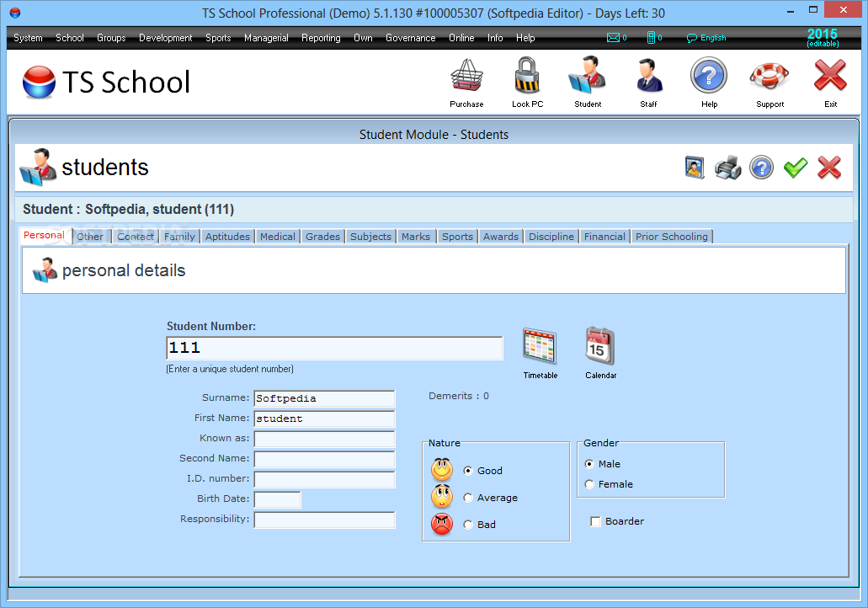Switch to the Medical tab

277,237
